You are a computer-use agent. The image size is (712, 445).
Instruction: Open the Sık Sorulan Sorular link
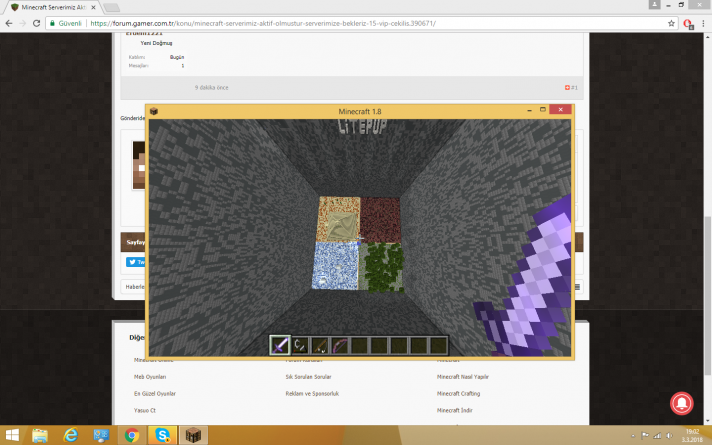click(x=308, y=377)
